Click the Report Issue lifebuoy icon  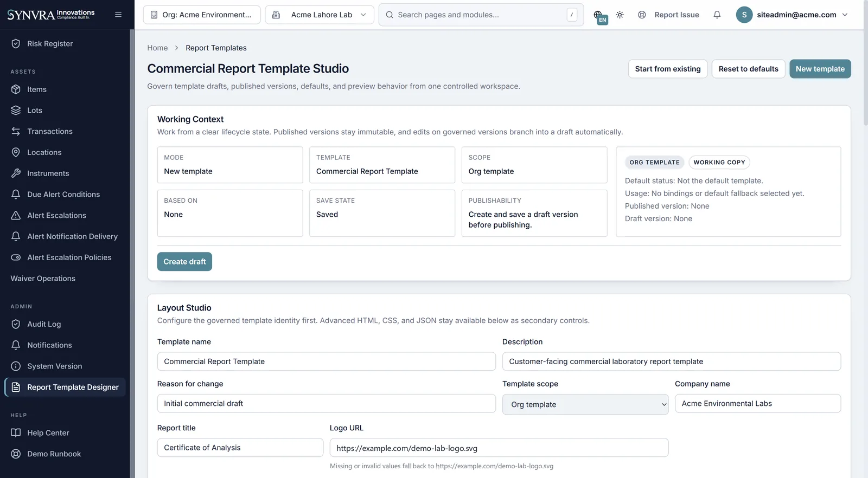(642, 15)
